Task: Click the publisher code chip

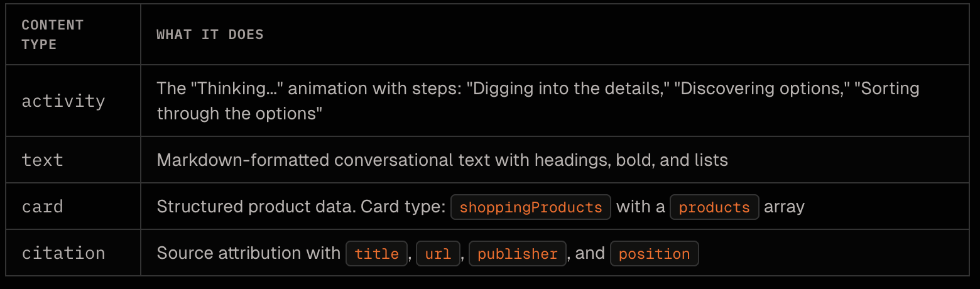Action: click(x=518, y=253)
